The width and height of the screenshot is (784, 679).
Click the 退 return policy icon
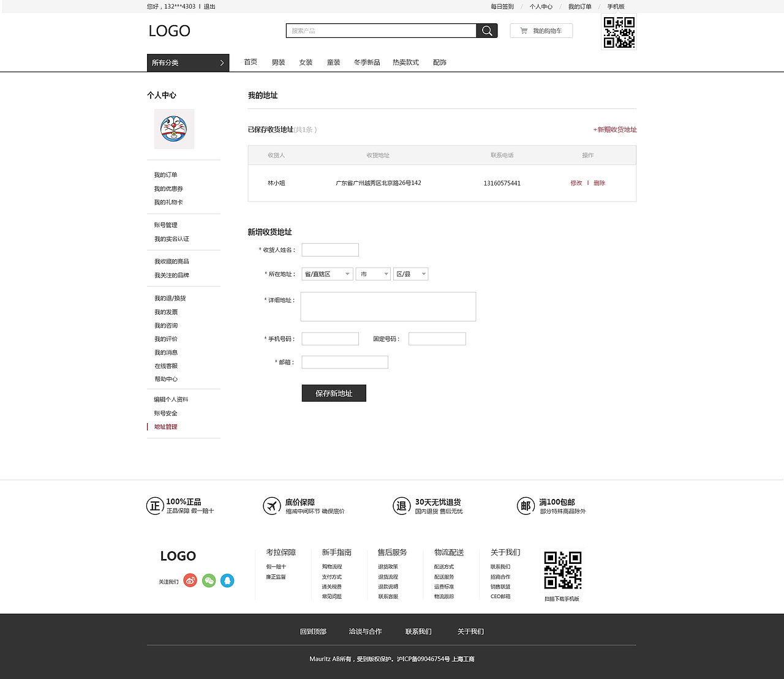pos(401,506)
